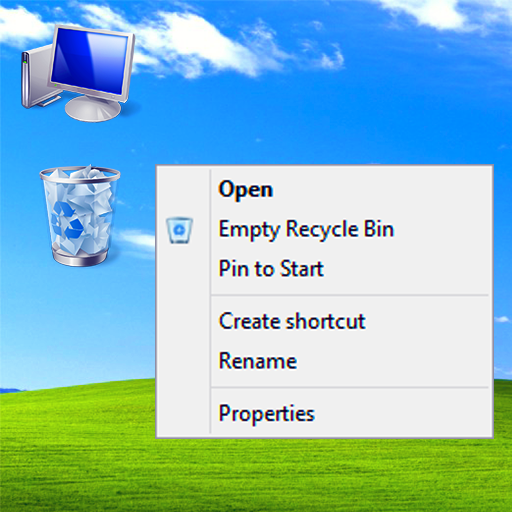Select the full Recycle Bin desktop icon

point(80,216)
